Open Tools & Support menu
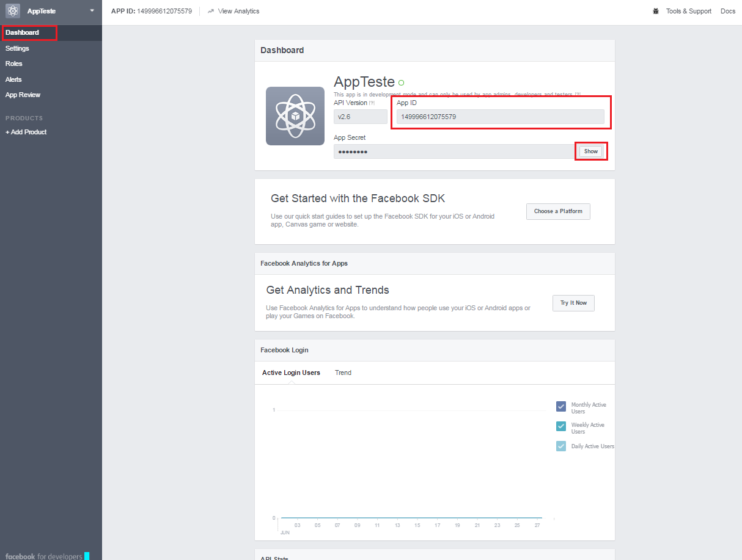Screen dimensions: 742x560 click(689, 11)
